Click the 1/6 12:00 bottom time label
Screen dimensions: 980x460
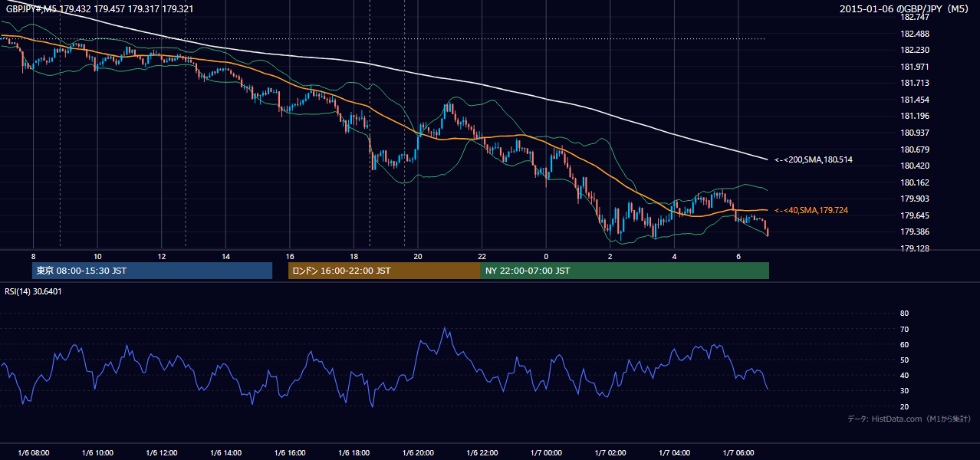[x=162, y=453]
